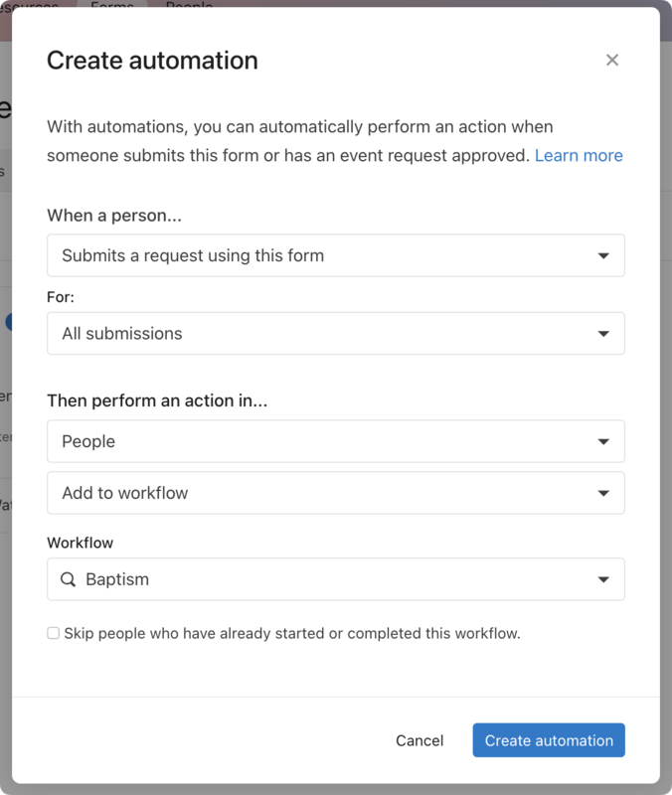Switch to the People tab
The height and width of the screenshot is (795, 672).
click(x=187, y=7)
